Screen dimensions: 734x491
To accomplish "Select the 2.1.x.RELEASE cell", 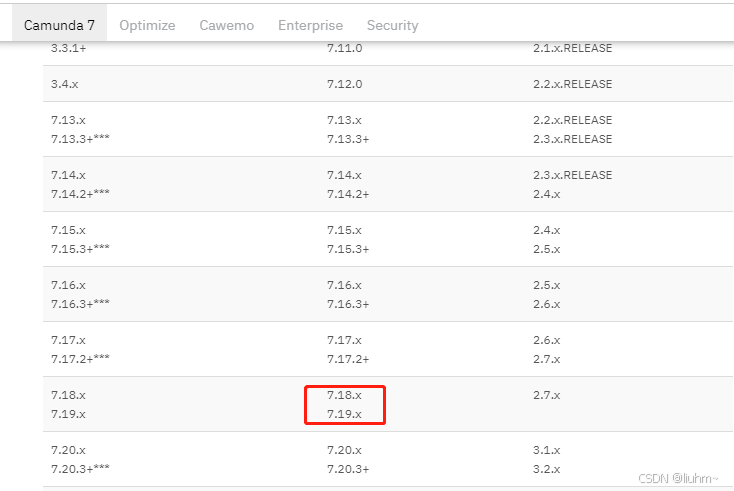I will click(x=573, y=48).
